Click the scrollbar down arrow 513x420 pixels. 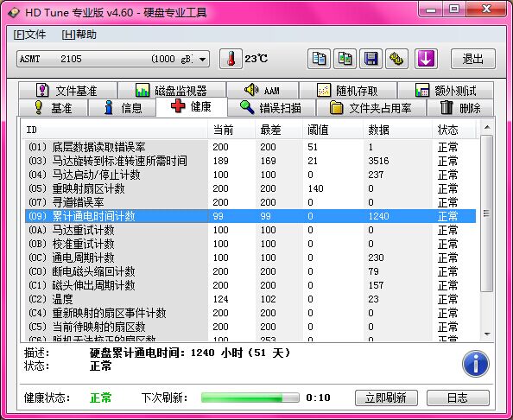coord(487,334)
